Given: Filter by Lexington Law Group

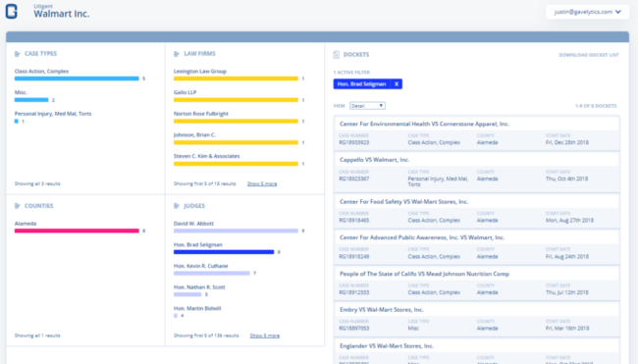Looking at the screenshot, I should click(200, 72).
